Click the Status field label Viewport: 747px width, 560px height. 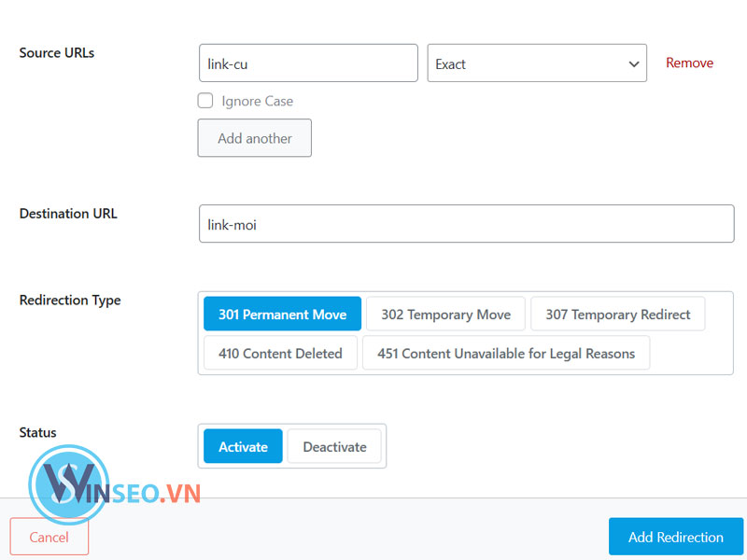37,432
